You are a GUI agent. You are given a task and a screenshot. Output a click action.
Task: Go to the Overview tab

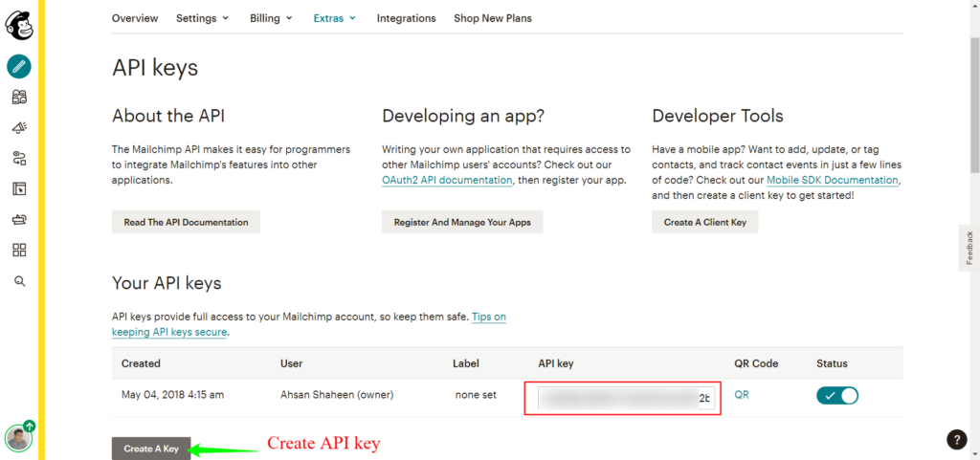tap(135, 18)
